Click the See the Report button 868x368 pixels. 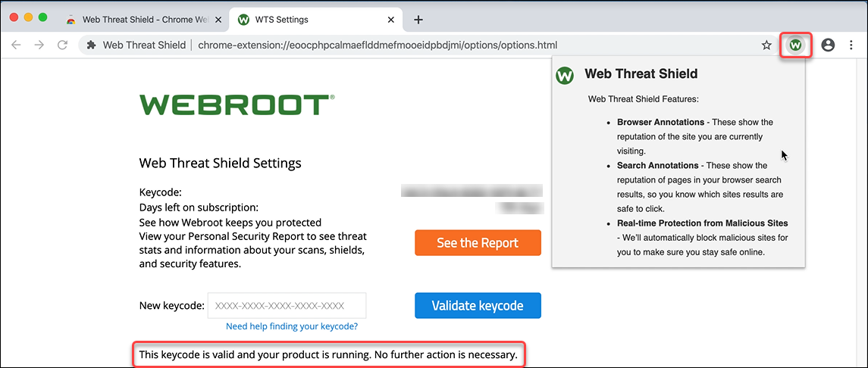coord(478,243)
